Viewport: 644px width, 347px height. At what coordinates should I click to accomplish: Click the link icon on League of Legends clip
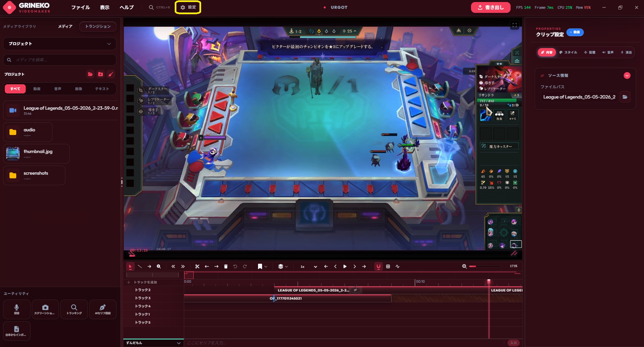tap(355, 290)
